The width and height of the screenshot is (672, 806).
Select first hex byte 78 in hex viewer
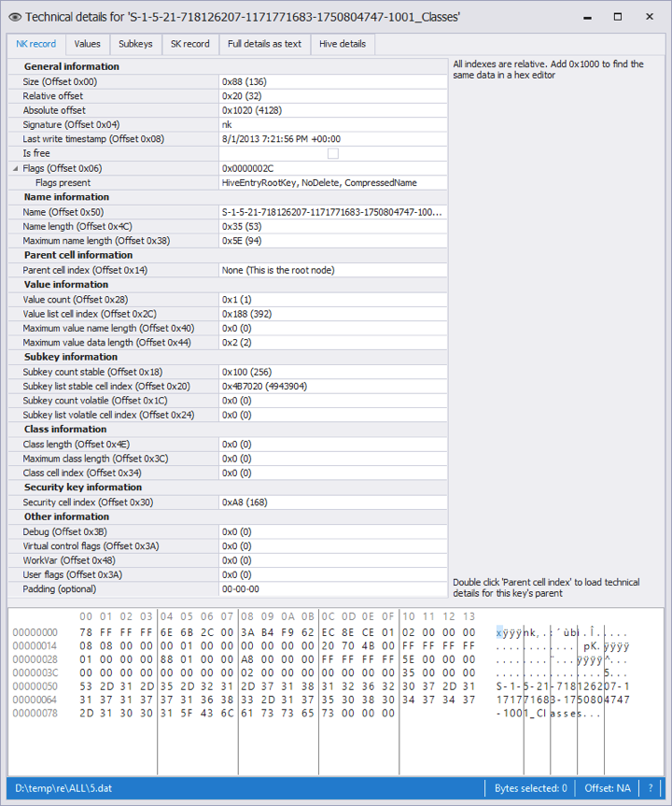[85, 632]
